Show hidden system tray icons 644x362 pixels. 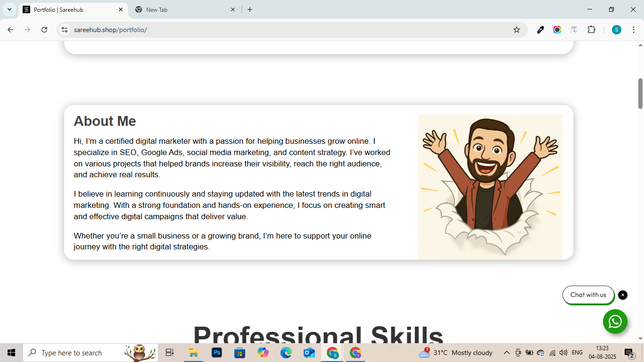[507, 353]
